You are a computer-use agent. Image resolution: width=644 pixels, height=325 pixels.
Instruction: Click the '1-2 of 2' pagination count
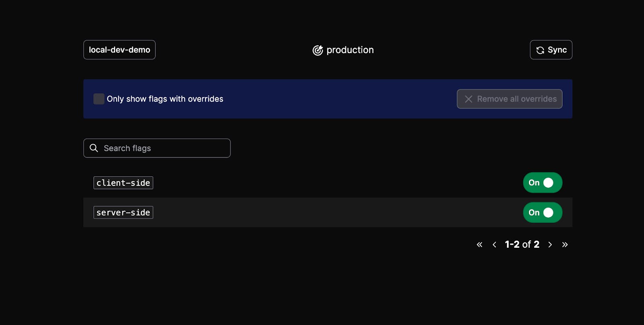(522, 245)
